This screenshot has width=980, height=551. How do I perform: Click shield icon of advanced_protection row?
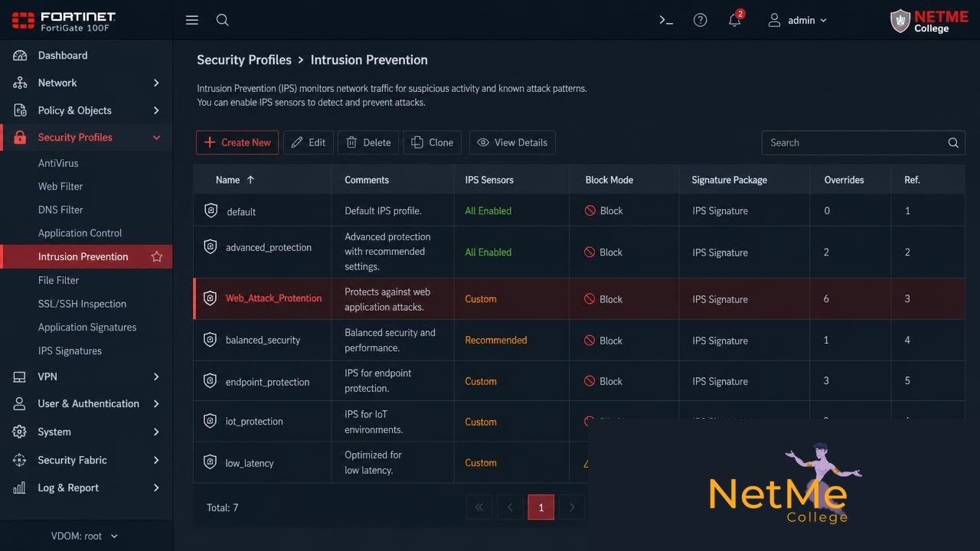coord(210,246)
